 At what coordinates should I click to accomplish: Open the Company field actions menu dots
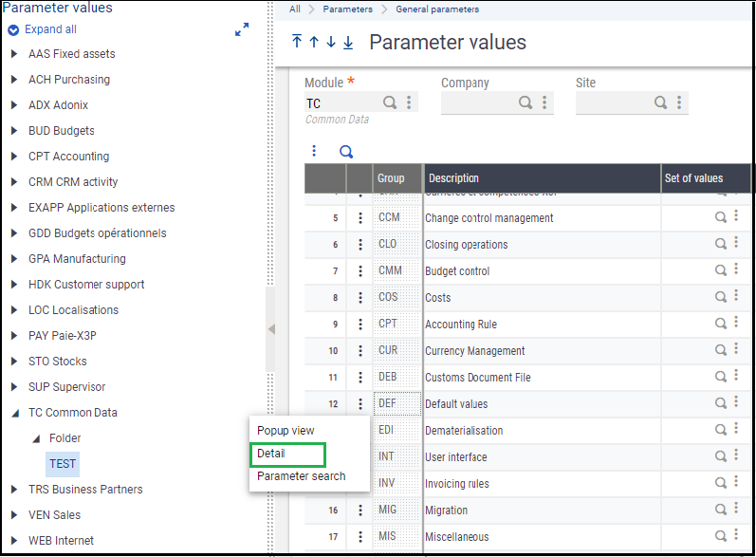[544, 102]
